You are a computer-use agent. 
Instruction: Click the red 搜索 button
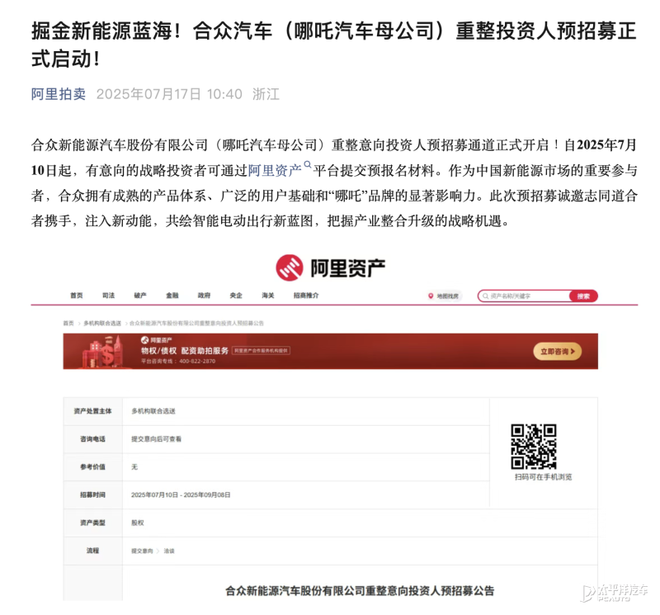[x=583, y=296]
